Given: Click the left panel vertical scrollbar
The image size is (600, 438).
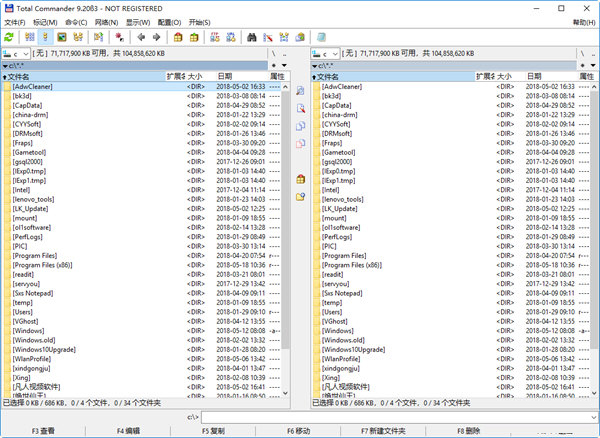Looking at the screenshot, I should click(x=287, y=200).
